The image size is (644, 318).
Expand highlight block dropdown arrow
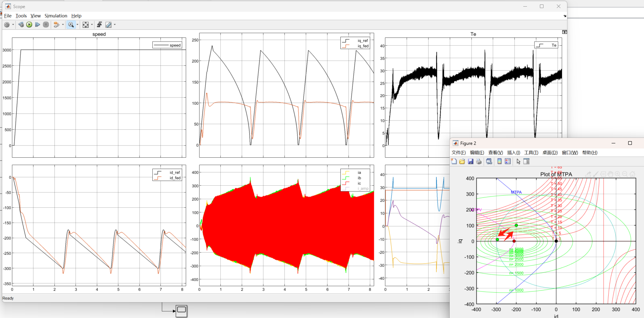(63, 25)
